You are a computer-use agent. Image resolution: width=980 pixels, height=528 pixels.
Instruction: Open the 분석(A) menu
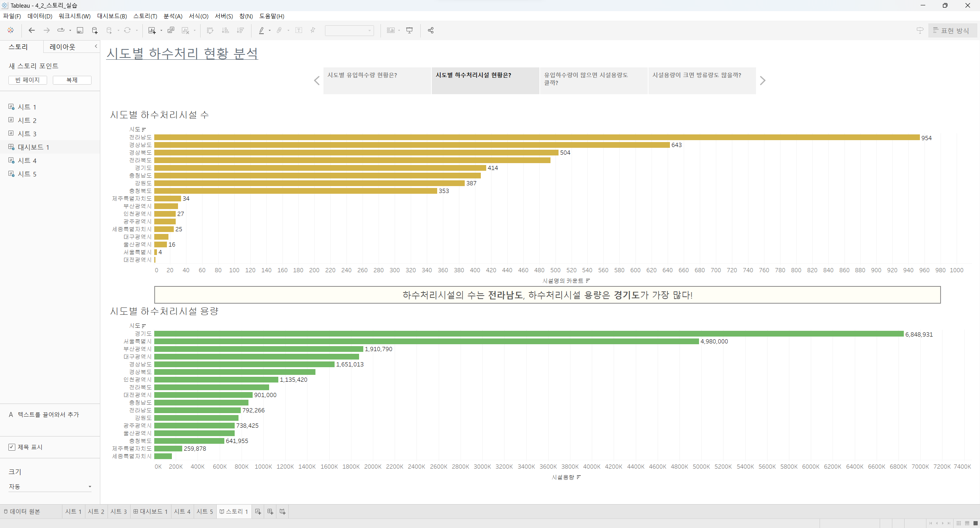(x=173, y=16)
